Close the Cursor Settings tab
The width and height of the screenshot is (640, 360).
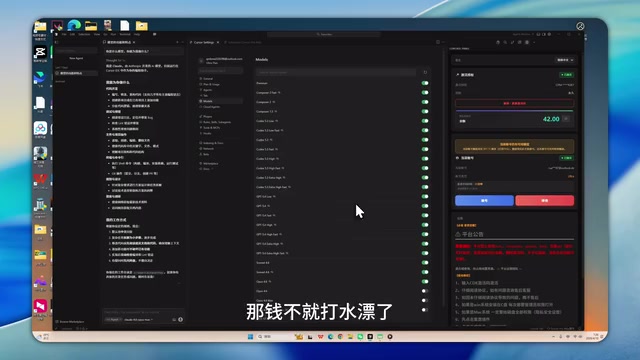pyautogui.click(x=218, y=42)
